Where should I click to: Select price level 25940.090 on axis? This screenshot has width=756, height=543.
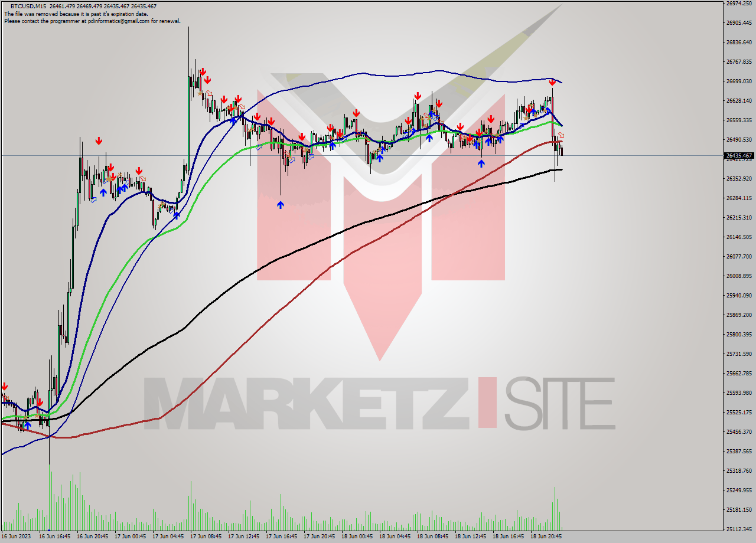point(739,296)
